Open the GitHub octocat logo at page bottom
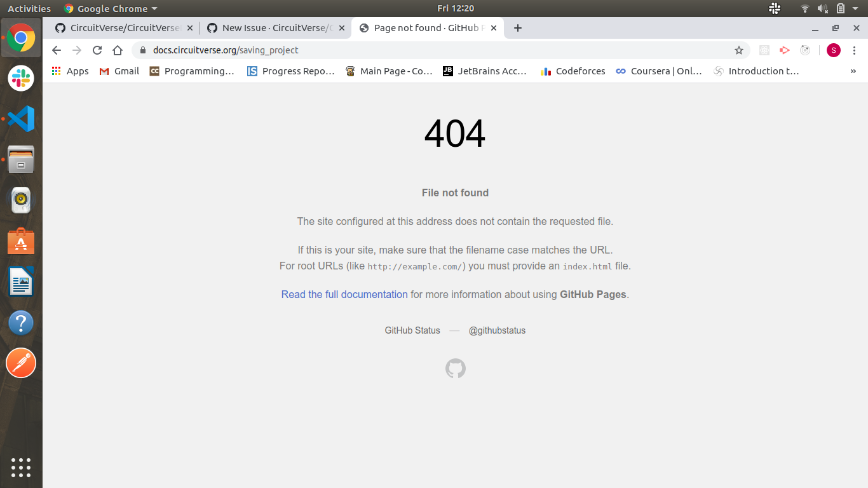868x488 pixels. click(x=455, y=369)
